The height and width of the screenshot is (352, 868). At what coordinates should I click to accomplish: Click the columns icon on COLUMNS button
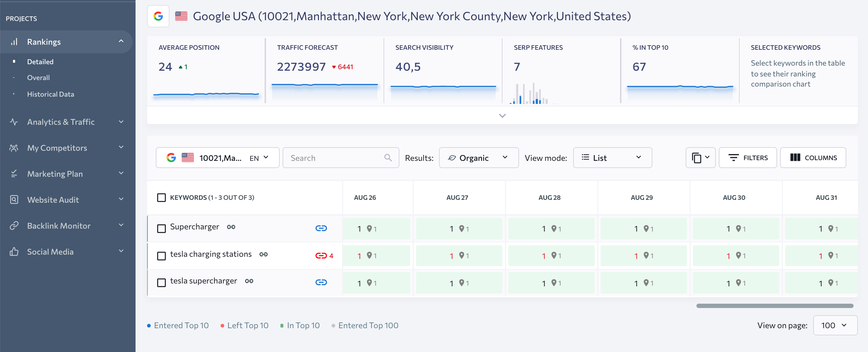[x=795, y=158]
